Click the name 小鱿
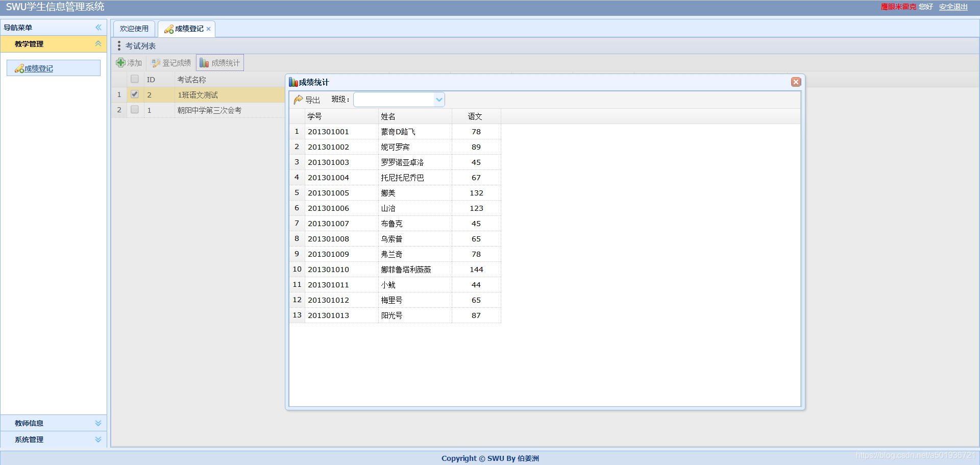The image size is (980, 465). point(388,285)
